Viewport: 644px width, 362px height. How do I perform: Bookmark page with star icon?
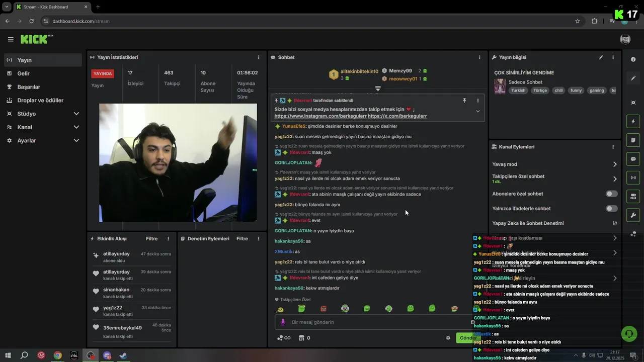pyautogui.click(x=578, y=21)
